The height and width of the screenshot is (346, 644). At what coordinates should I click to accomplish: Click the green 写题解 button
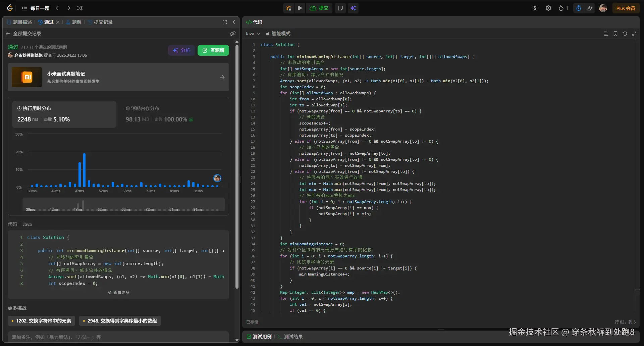213,50
